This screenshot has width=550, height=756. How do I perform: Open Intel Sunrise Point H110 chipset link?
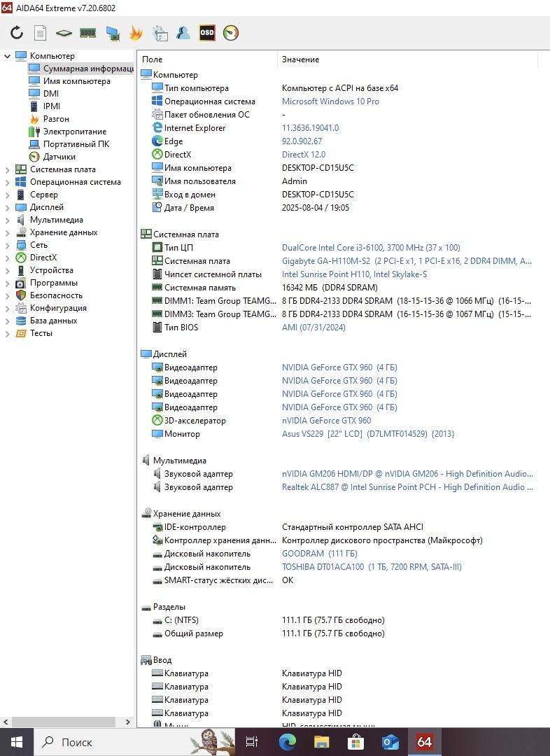(x=354, y=274)
